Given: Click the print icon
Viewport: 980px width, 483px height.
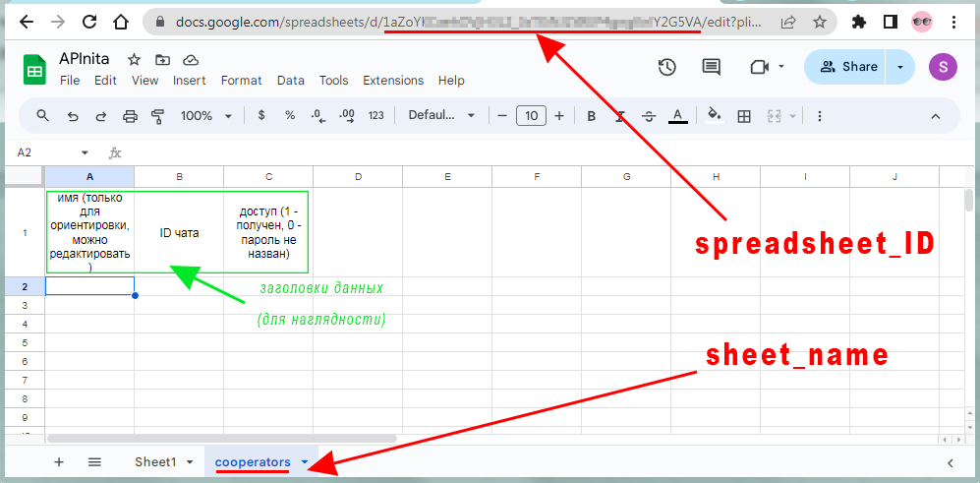Looking at the screenshot, I should (130, 116).
